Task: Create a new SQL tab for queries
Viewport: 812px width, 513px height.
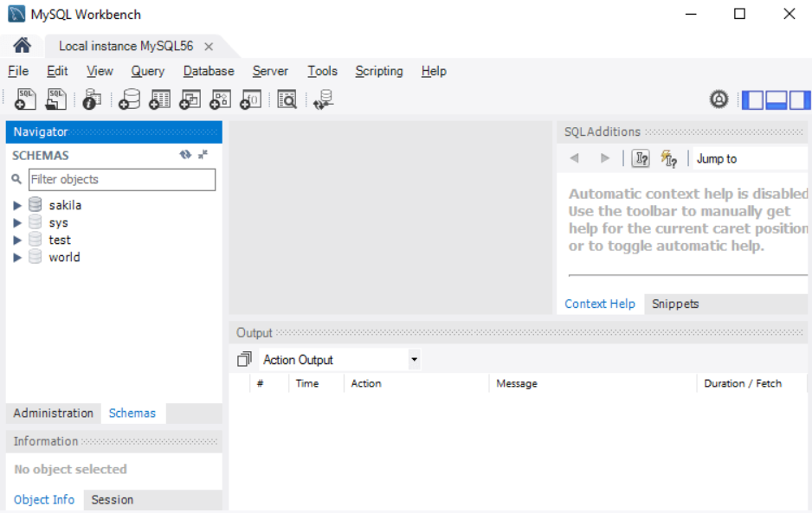Action: pyautogui.click(x=25, y=99)
